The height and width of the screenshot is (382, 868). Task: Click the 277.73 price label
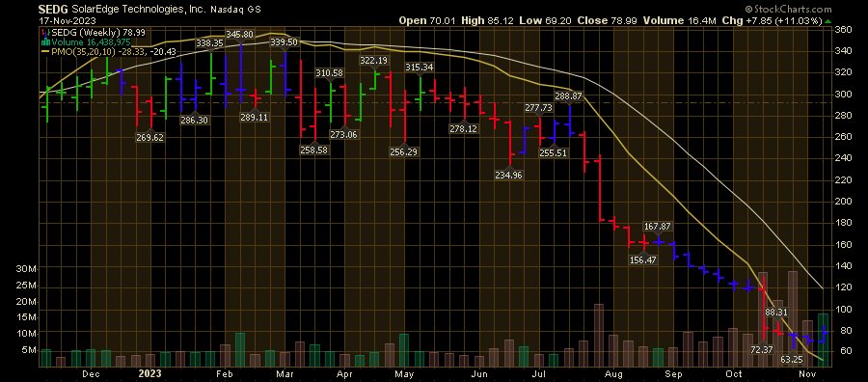(538, 107)
